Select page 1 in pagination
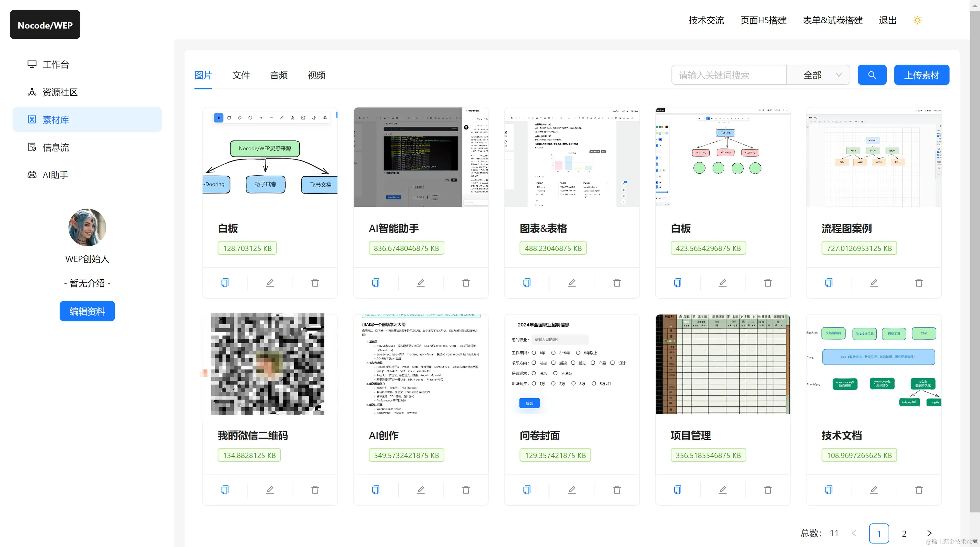 [879, 533]
